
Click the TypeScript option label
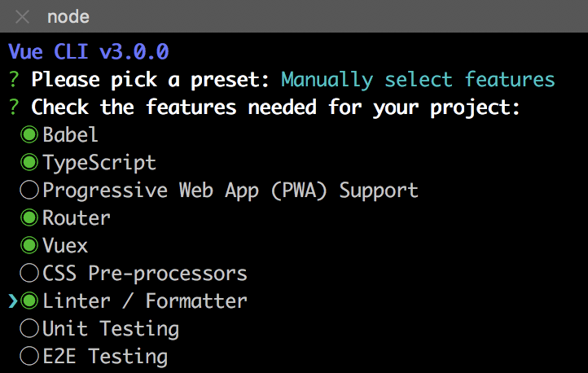(x=99, y=164)
